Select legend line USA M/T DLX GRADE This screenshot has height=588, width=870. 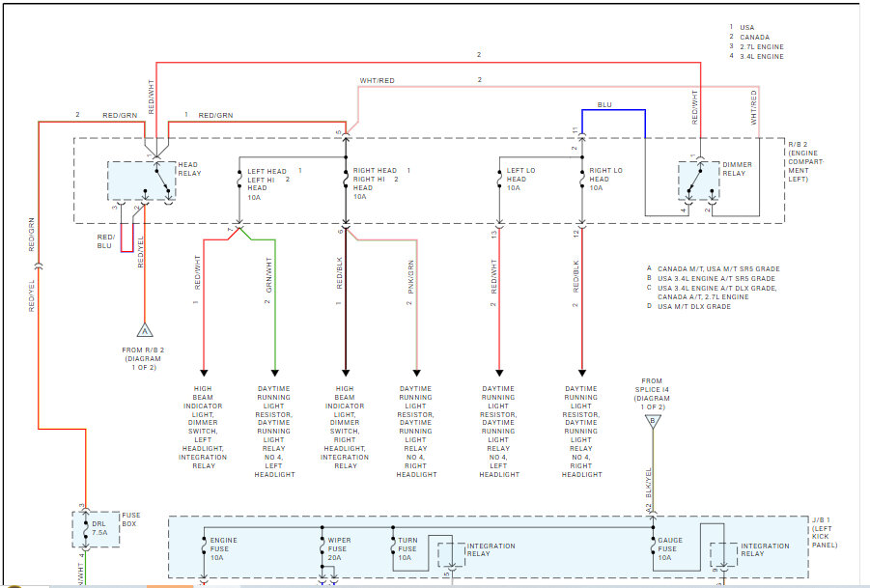click(694, 306)
